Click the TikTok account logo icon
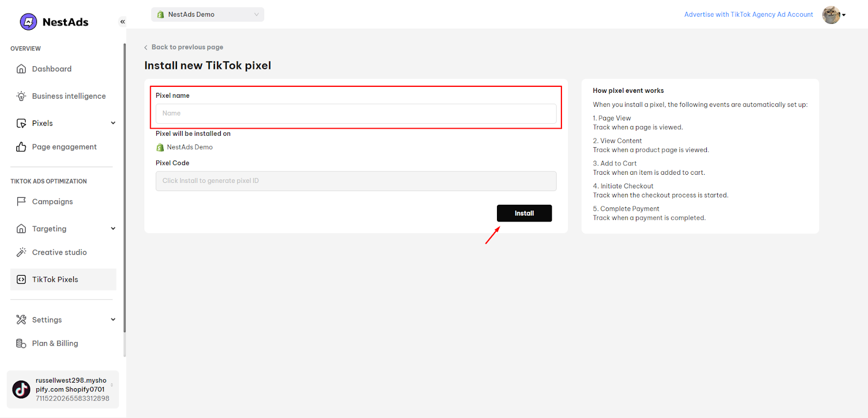Screen dimensions: 868x418 [x=21, y=389]
